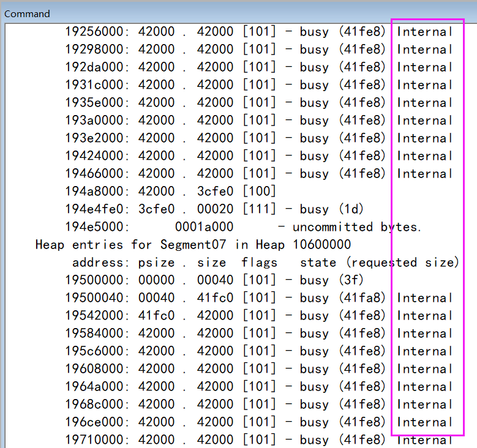Viewport: 477px width, 448px height.
Task: Click size 3cfe0 in the 194a8000 row
Action: click(215, 191)
